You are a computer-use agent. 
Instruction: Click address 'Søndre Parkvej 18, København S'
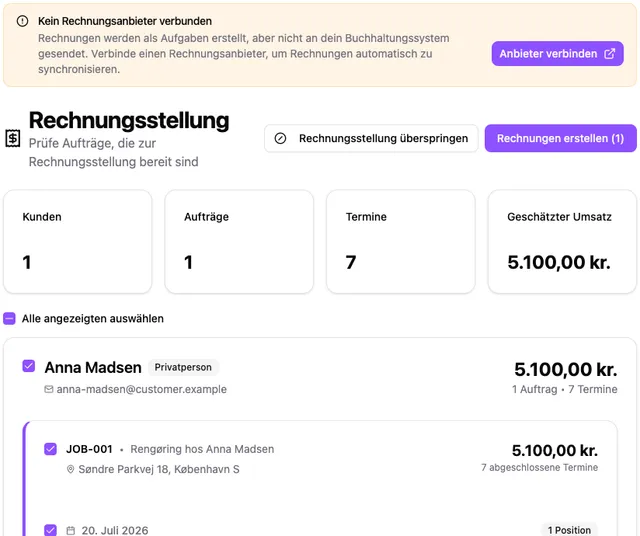point(159,469)
